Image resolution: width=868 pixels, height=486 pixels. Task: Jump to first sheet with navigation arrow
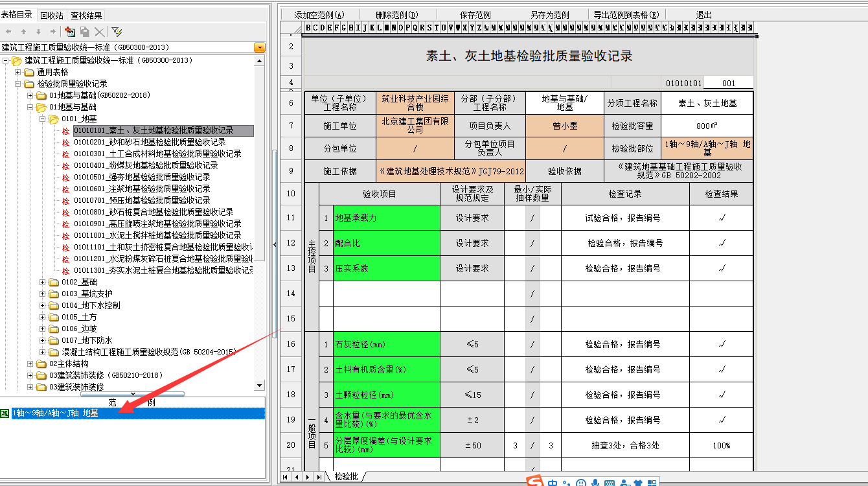tap(285, 476)
